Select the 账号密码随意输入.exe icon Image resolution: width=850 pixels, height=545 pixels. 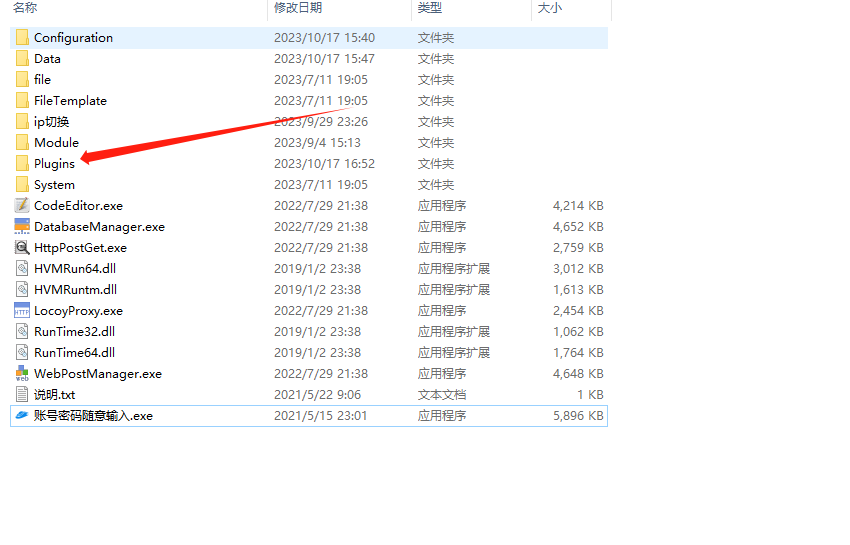coord(22,415)
